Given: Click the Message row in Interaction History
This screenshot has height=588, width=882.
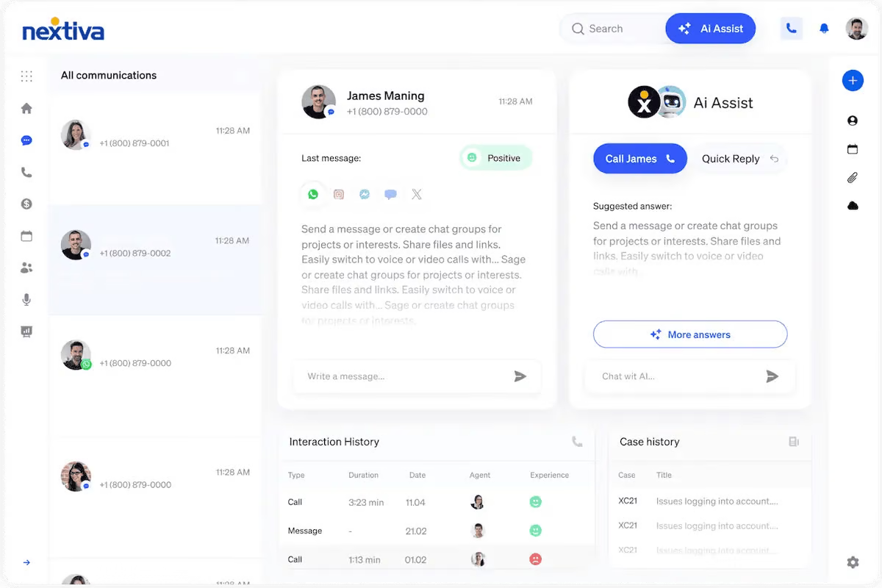Looking at the screenshot, I should 437,531.
